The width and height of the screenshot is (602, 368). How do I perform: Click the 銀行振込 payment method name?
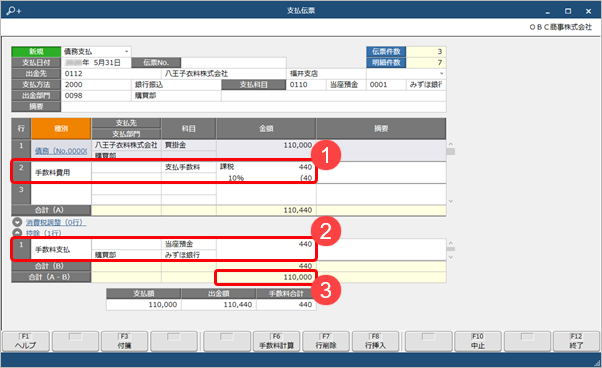[x=176, y=85]
